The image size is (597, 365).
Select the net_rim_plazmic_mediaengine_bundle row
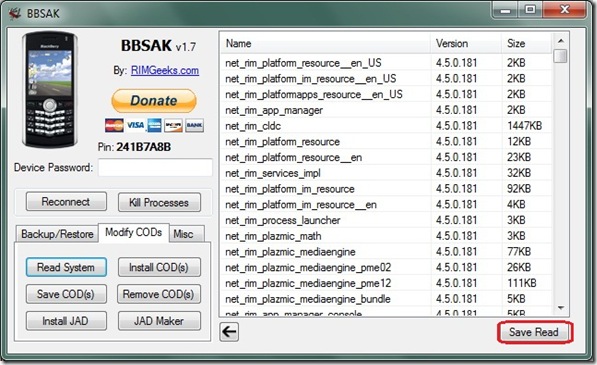click(x=386, y=299)
